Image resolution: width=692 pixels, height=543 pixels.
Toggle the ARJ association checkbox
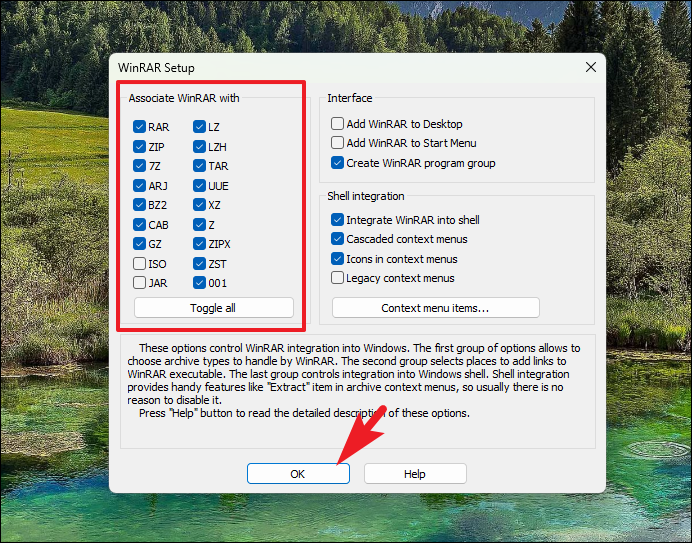point(139,186)
